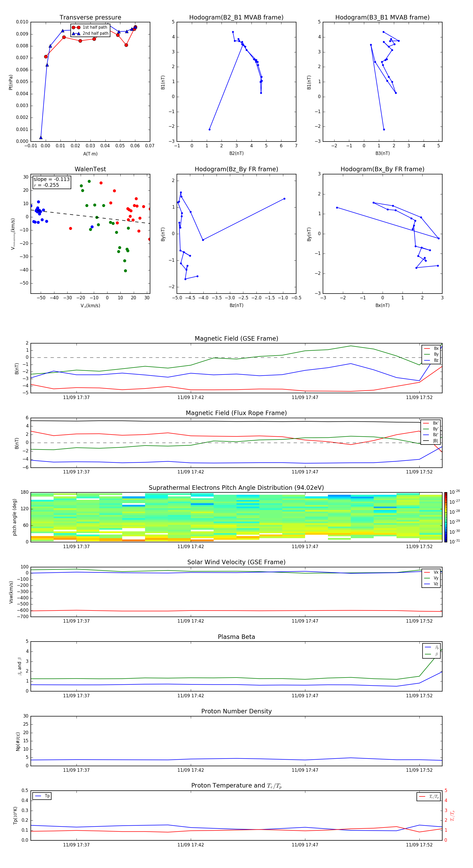Select 'Bx' in the GSE magnetic field legend
This screenshot has width=473, height=868.
[x=431, y=349]
